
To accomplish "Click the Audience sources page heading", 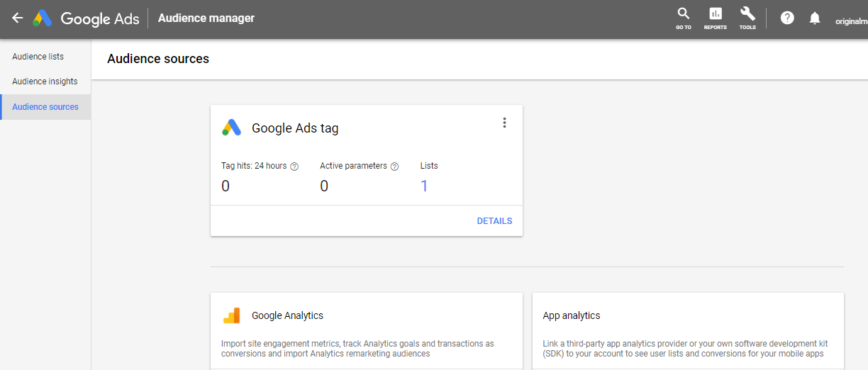I will pos(158,59).
